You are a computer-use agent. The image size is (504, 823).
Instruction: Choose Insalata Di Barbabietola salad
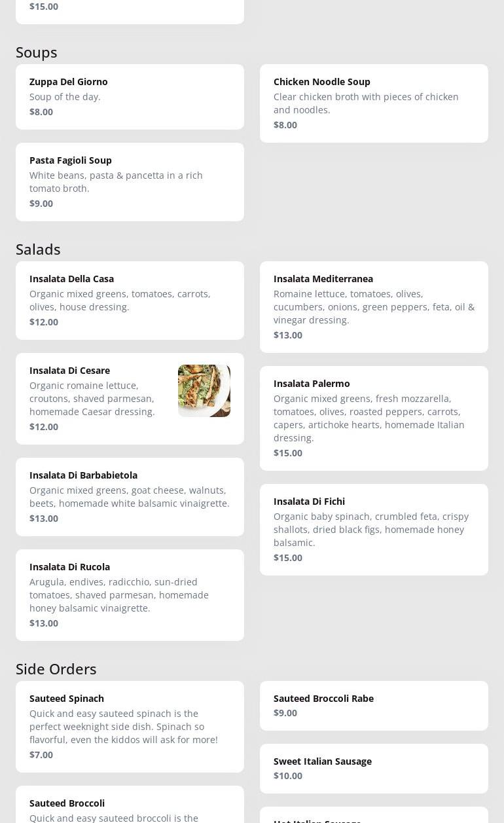pyautogui.click(x=130, y=497)
